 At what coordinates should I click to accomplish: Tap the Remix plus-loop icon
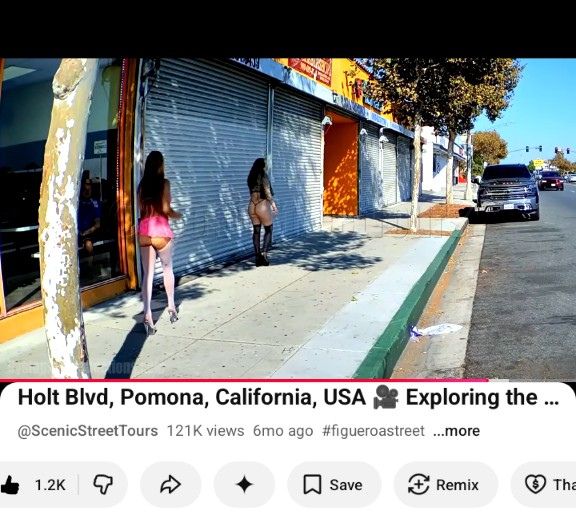click(x=419, y=485)
